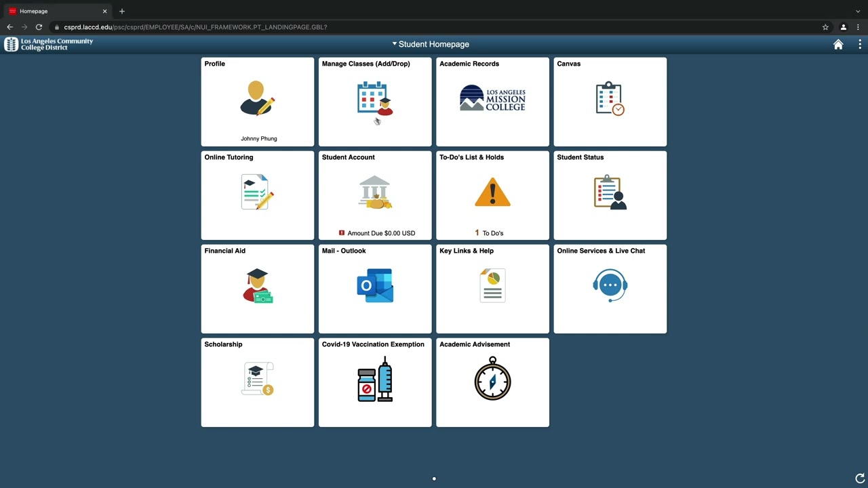Expand the Student Homepage dropdown

[431, 44]
